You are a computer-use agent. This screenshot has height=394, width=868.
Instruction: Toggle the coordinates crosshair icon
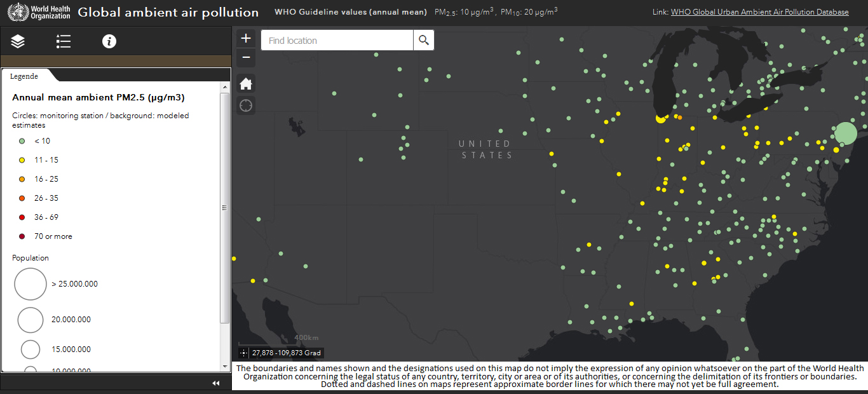click(x=244, y=353)
